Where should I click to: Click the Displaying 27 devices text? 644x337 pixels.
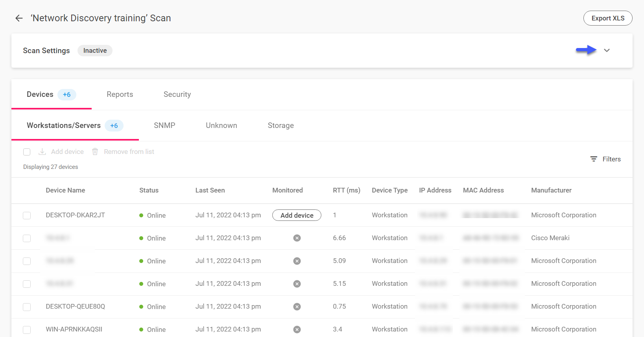(50, 167)
